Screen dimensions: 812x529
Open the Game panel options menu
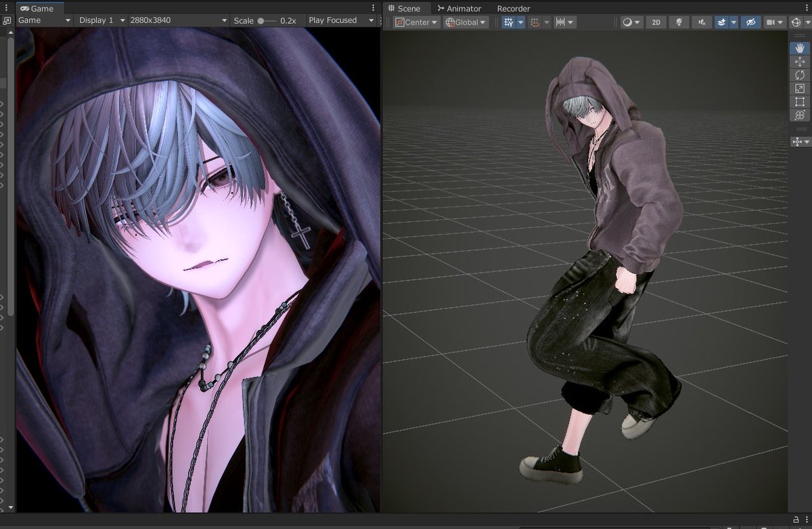pos(374,8)
